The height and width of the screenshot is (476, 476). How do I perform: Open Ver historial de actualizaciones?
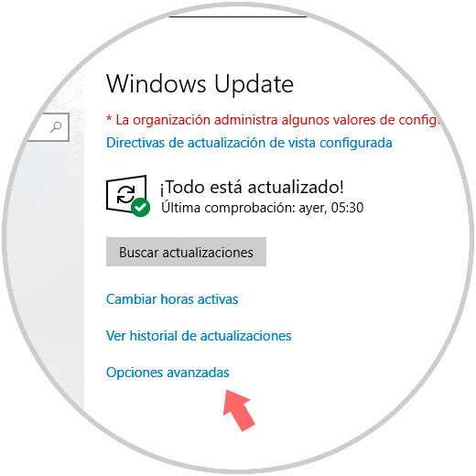pos(199,336)
